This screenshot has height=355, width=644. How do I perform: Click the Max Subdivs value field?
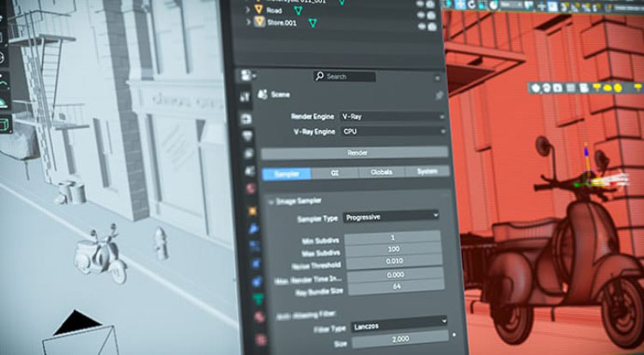pos(392,248)
